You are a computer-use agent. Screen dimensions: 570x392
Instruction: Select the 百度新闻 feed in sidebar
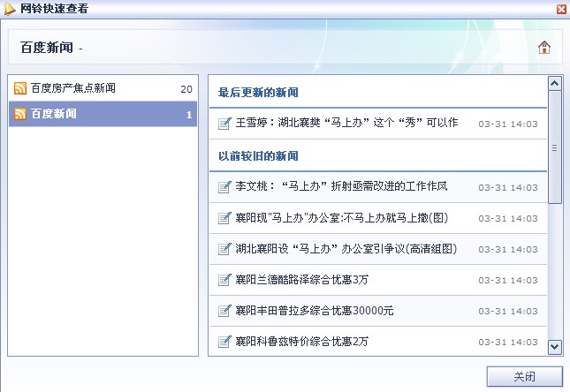[x=103, y=114]
